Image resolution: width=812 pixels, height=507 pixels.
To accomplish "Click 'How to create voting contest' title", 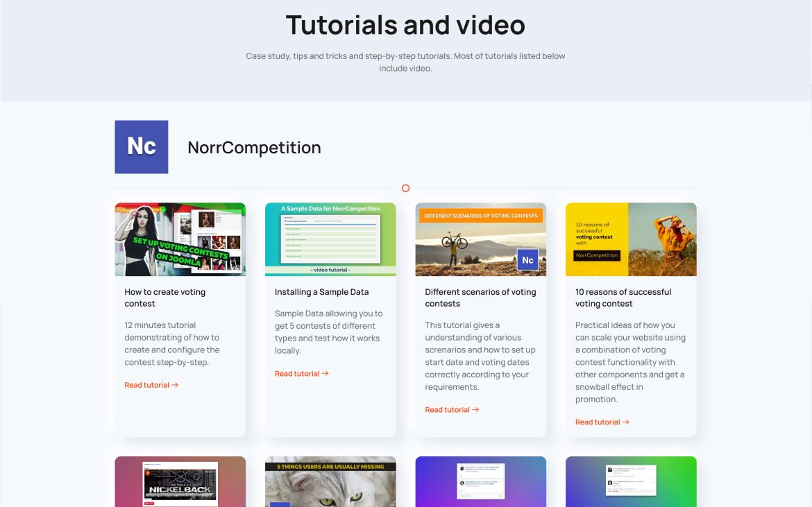I will click(x=164, y=298).
